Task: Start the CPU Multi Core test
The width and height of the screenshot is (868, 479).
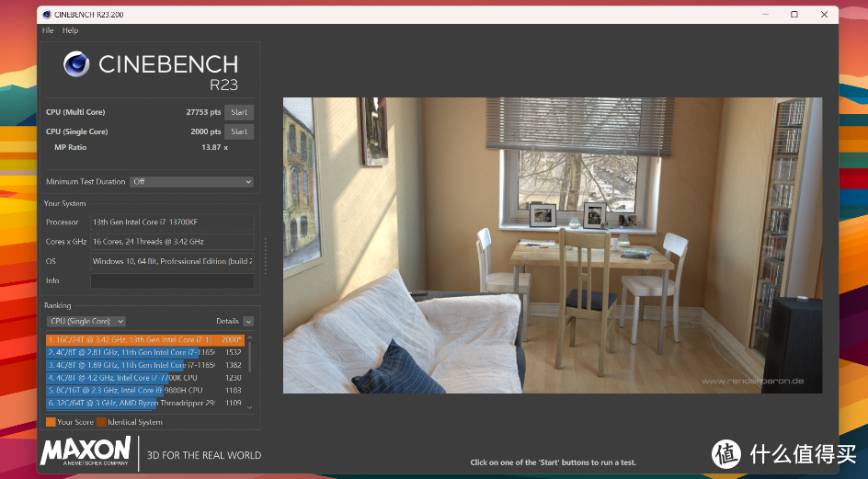Action: [x=239, y=112]
